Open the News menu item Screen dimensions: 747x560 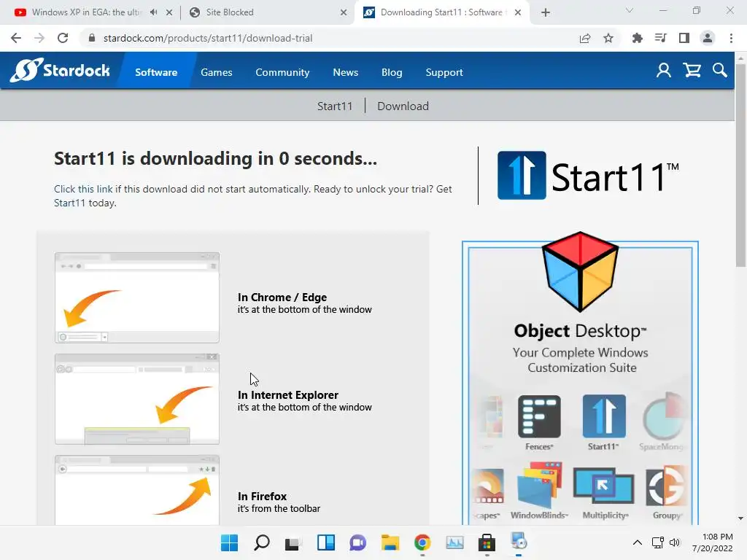[345, 72]
